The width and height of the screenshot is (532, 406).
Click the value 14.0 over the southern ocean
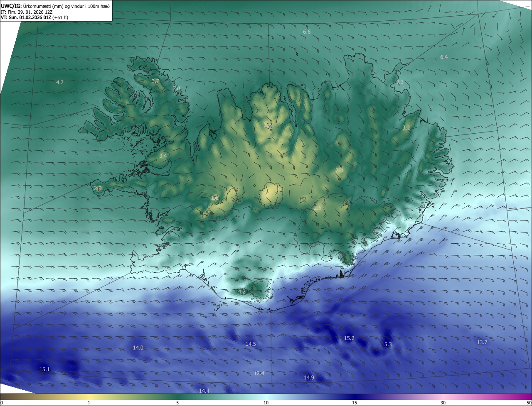pos(138,347)
